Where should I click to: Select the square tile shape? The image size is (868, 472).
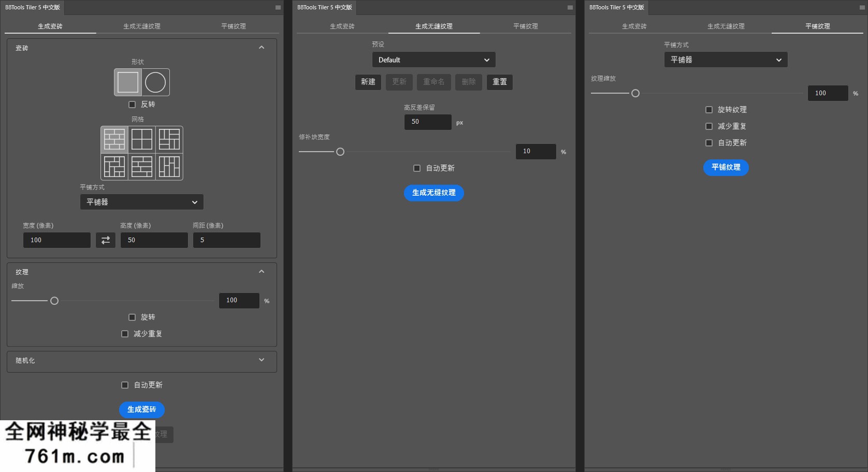click(x=128, y=82)
